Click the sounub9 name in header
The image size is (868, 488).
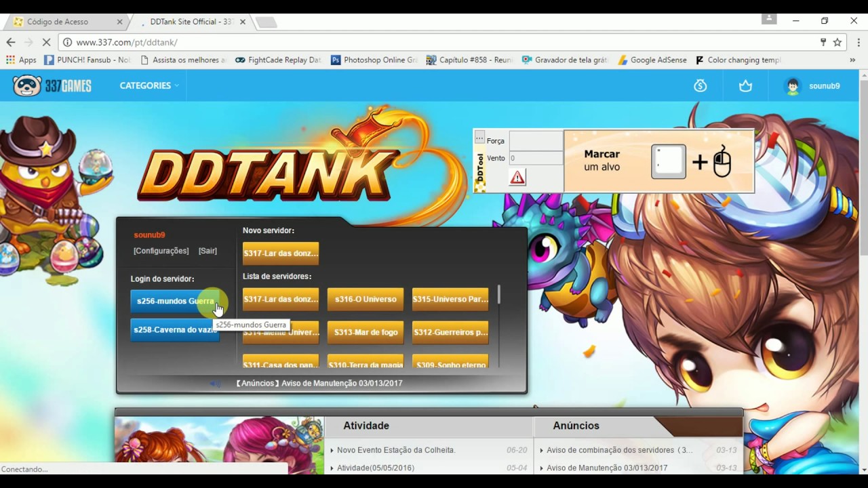point(825,86)
